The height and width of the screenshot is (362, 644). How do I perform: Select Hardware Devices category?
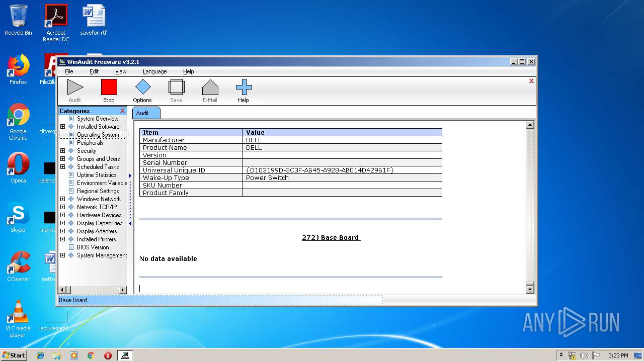point(99,215)
